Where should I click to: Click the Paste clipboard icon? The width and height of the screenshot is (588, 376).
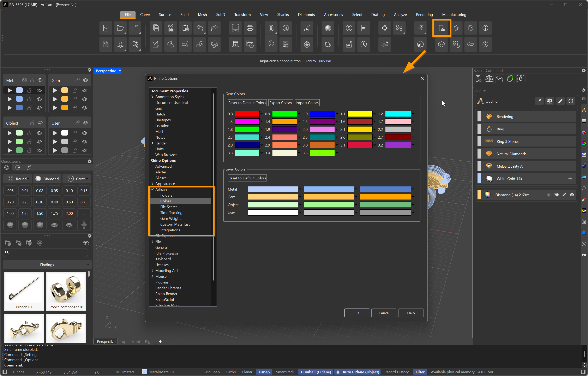point(185,28)
